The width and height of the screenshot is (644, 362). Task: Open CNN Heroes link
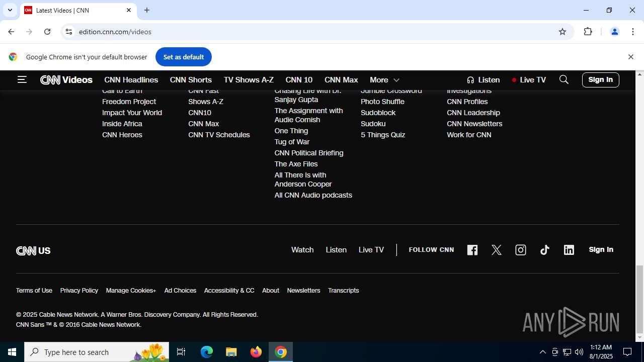122,135
